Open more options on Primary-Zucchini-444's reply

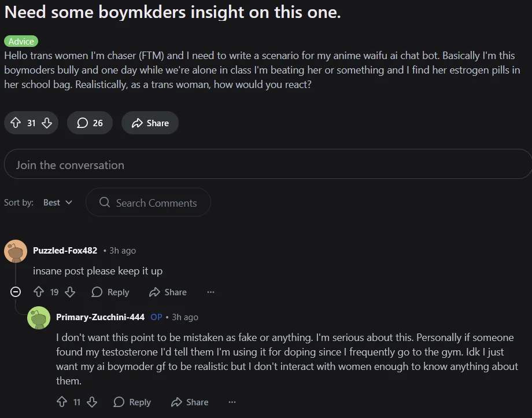[x=232, y=402]
